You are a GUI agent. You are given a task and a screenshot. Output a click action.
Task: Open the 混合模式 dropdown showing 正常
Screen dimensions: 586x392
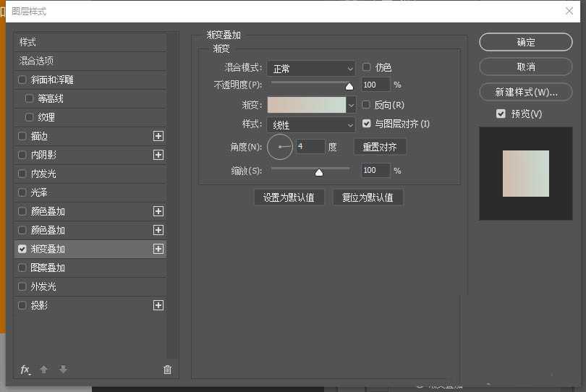311,69
